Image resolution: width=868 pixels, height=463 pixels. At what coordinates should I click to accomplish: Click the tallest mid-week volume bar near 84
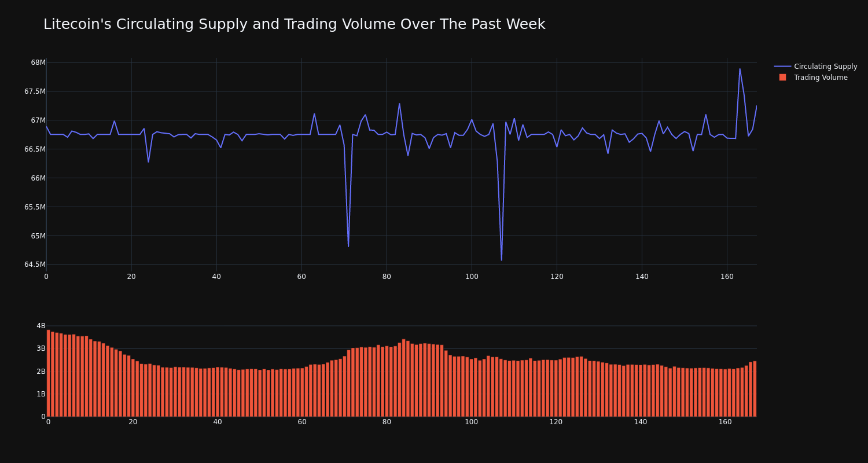pos(403,378)
